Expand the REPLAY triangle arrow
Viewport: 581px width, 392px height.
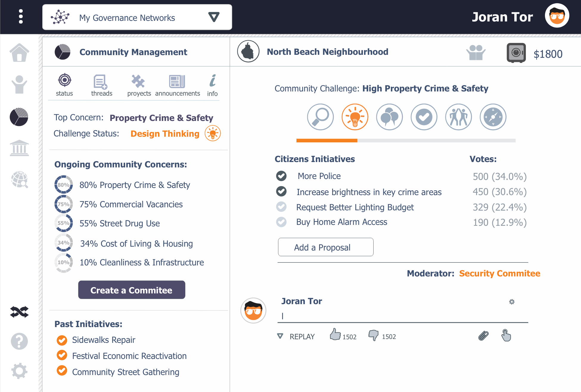tap(280, 336)
